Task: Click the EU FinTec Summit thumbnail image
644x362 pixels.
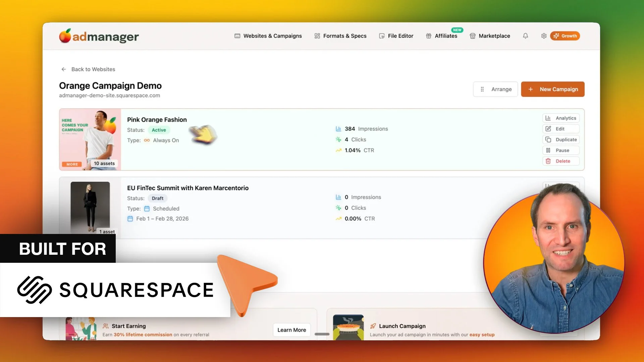Action: [90, 206]
